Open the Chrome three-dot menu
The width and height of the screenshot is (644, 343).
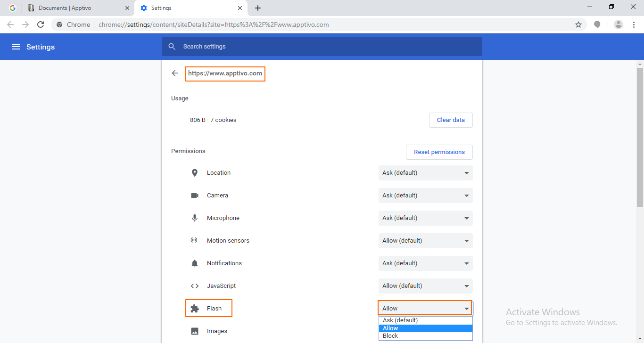[633, 24]
